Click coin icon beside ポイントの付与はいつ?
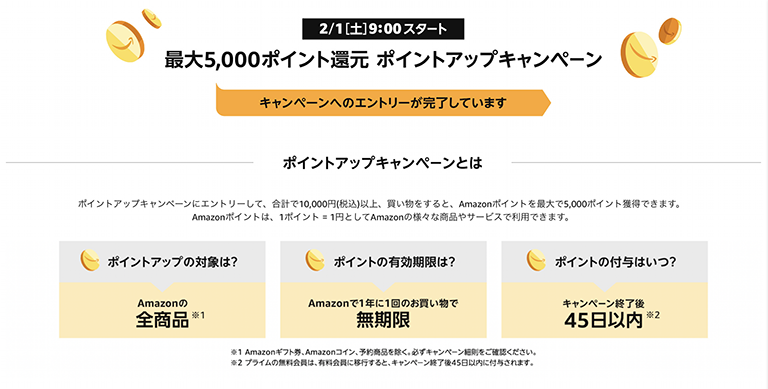Screen dimensions: 768x389 (536, 261)
